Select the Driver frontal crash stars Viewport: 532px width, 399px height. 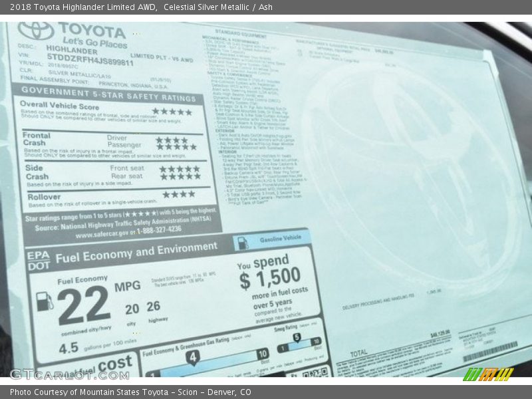[172, 140]
